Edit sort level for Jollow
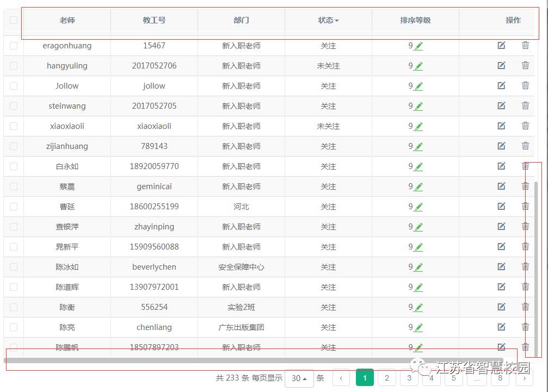The height and width of the screenshot is (392, 548). click(x=418, y=86)
